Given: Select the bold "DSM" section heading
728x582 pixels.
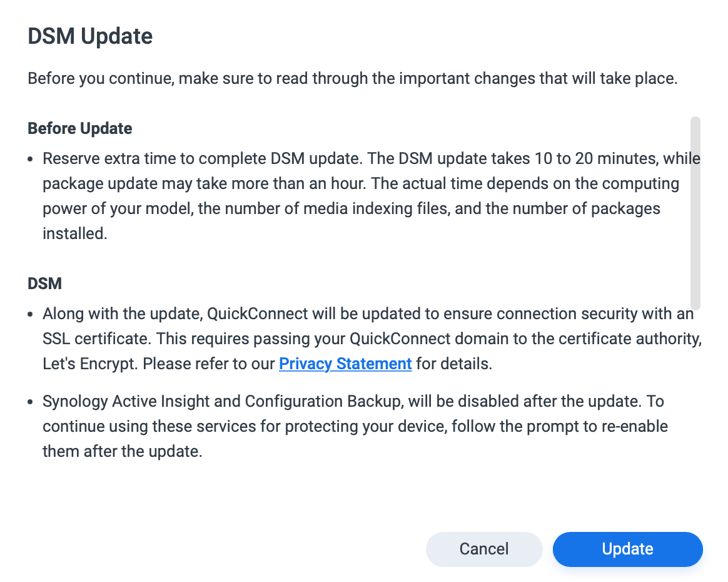Looking at the screenshot, I should (44, 283).
